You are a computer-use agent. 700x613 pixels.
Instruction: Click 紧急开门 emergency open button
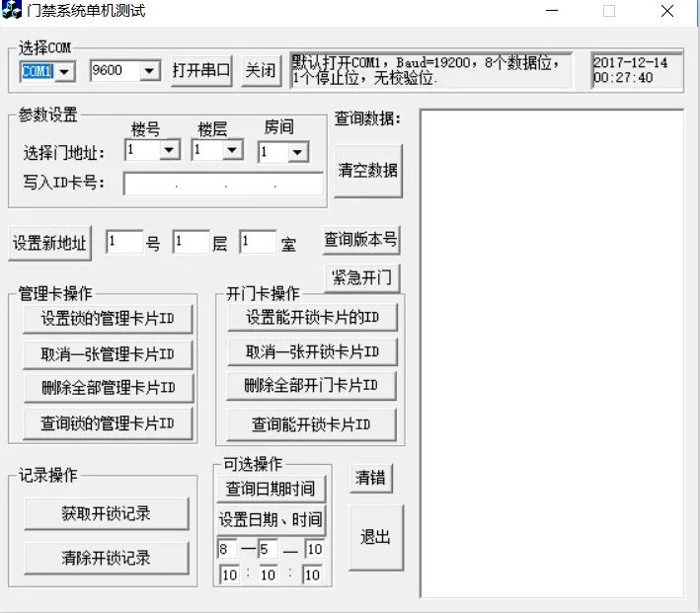point(362,278)
